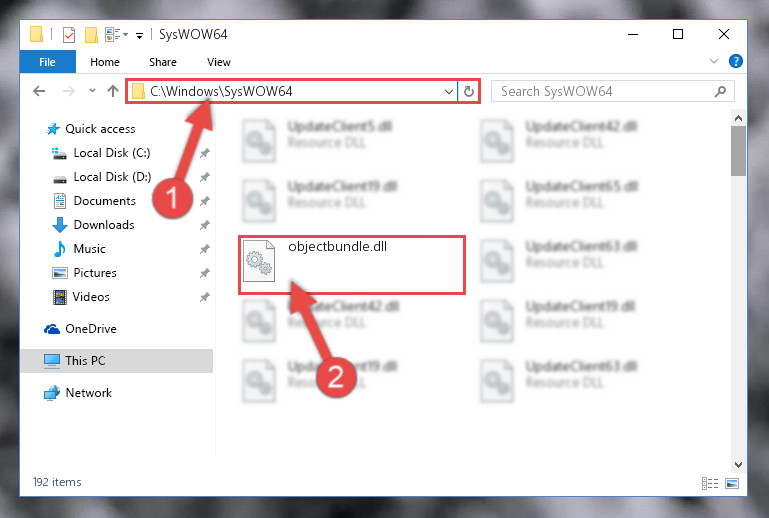
Task: Refresh the SysWOW64 folder view
Action: (x=469, y=92)
